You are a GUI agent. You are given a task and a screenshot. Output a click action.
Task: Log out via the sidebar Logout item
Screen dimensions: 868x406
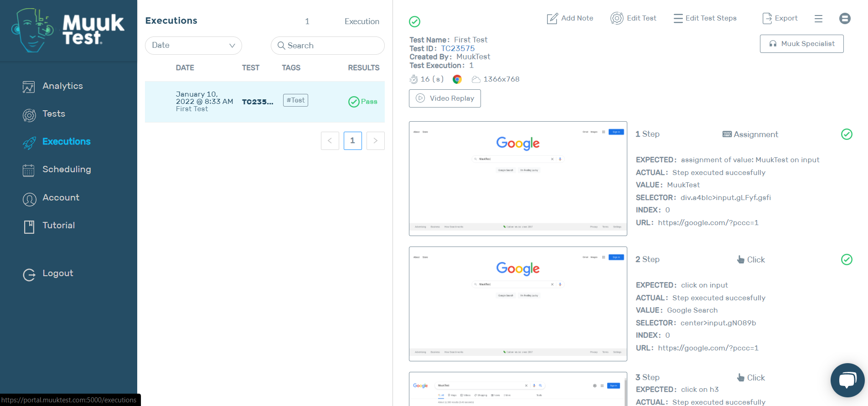(57, 273)
